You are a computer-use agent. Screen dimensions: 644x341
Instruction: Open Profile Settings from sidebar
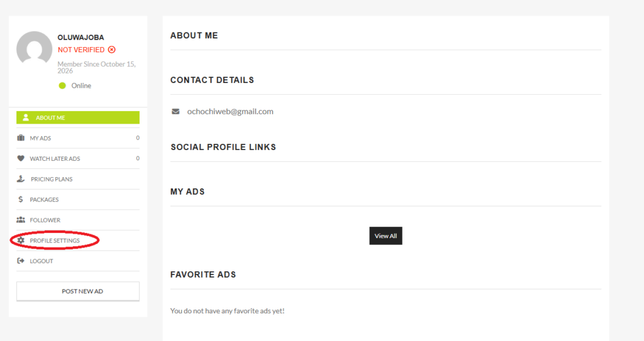[x=78, y=241]
